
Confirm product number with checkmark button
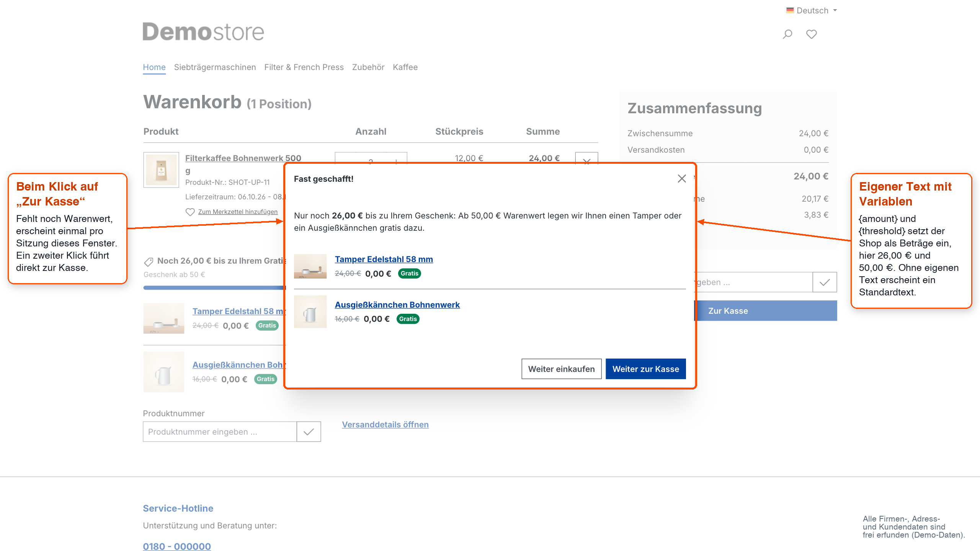(309, 432)
